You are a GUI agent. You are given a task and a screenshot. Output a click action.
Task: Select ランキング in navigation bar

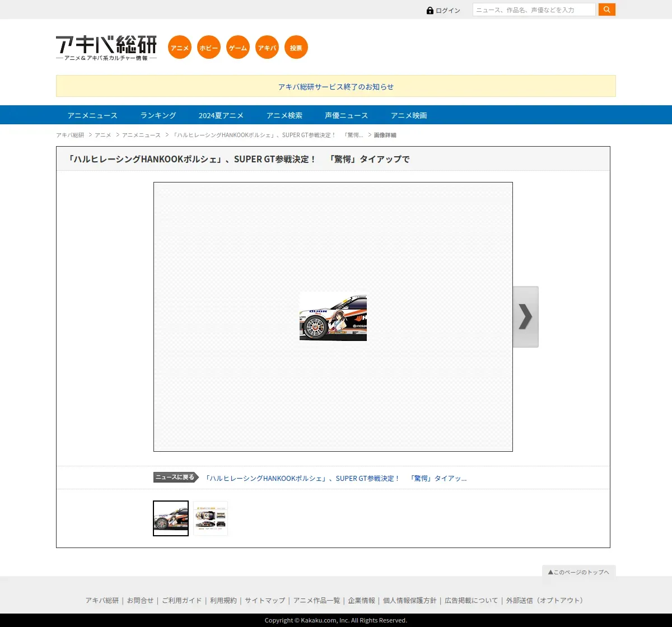(x=158, y=115)
